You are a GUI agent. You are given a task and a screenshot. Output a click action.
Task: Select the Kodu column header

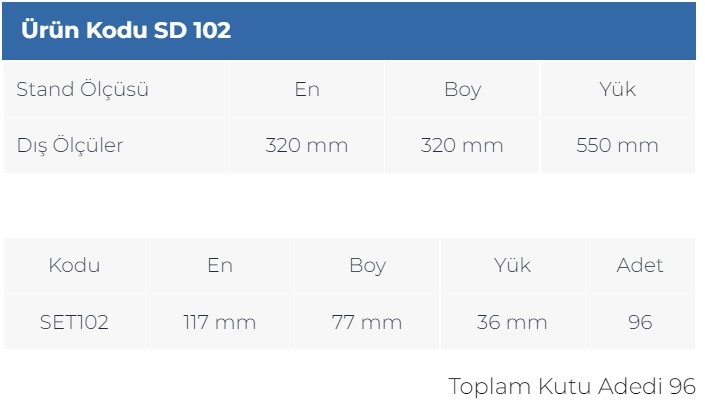tap(74, 265)
